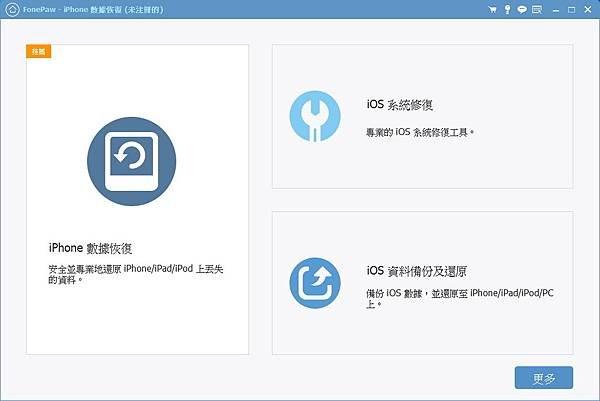Open the chat feedback bubble icon

coord(522,10)
